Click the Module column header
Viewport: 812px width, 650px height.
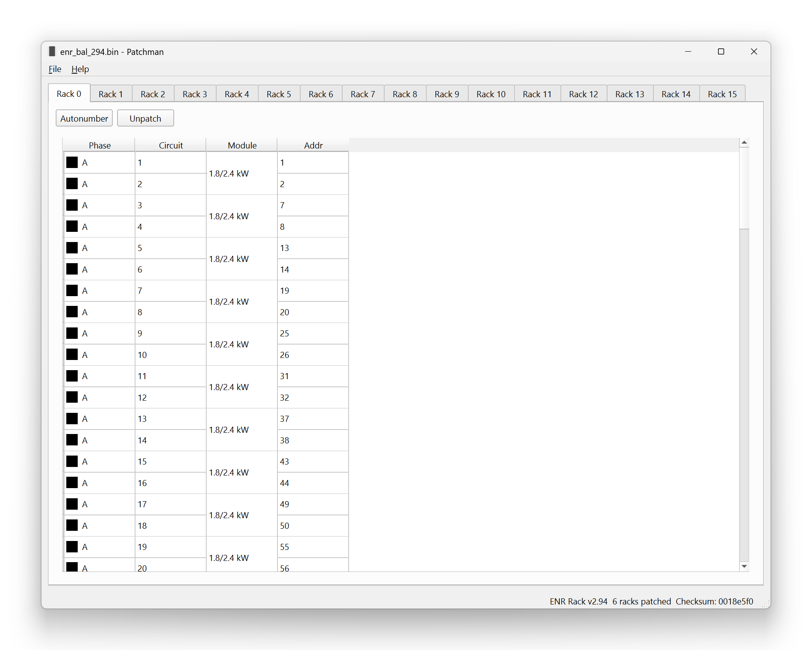[242, 145]
